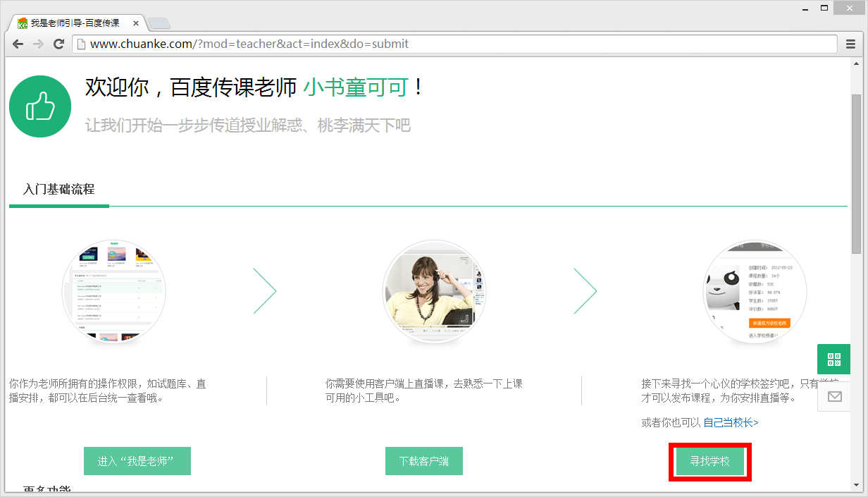868x497 pixels.
Task: Switch to the 我是老师引导 browser tab
Action: tap(74, 23)
